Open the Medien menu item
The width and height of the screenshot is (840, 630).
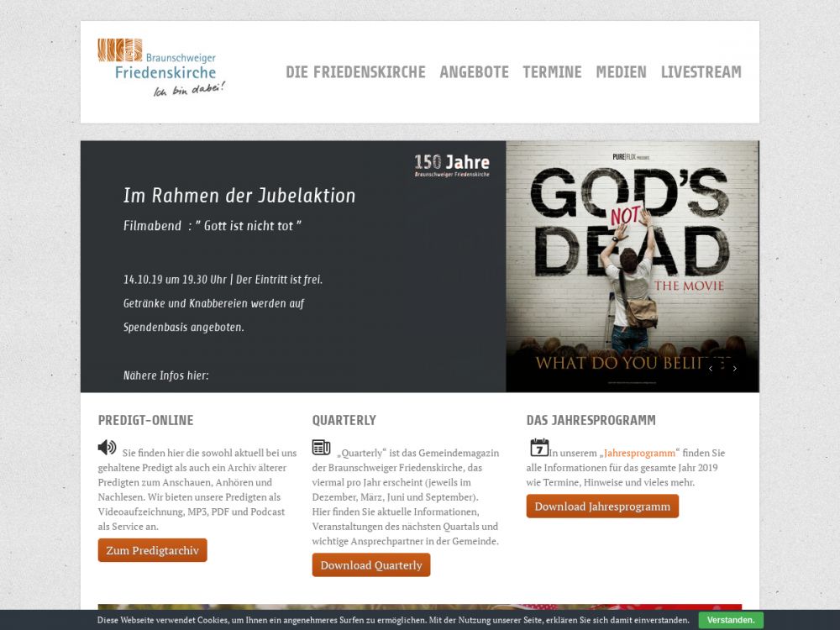(x=621, y=72)
